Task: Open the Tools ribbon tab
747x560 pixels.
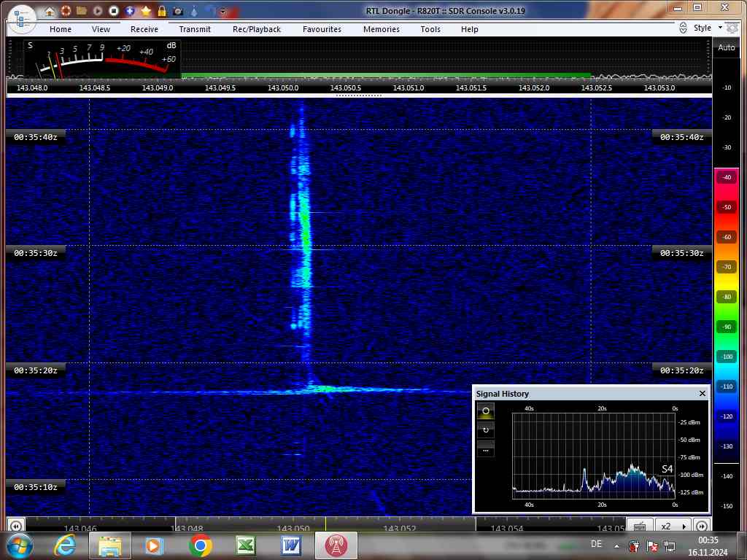Action: (x=430, y=29)
